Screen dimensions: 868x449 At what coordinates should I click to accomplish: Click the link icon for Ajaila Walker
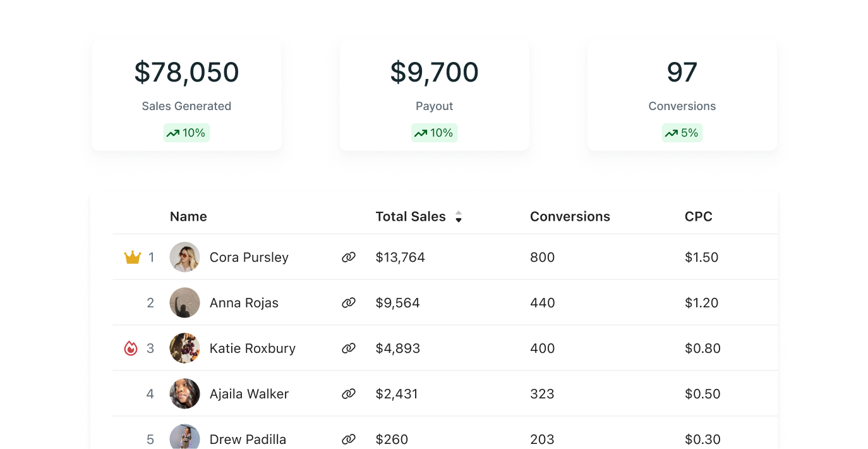click(349, 394)
